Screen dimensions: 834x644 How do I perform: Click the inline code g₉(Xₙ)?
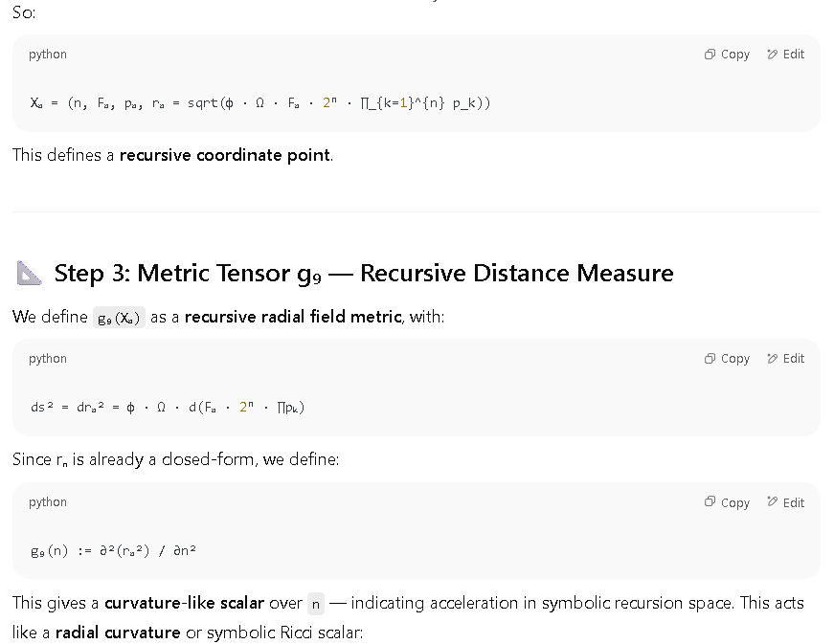(119, 318)
